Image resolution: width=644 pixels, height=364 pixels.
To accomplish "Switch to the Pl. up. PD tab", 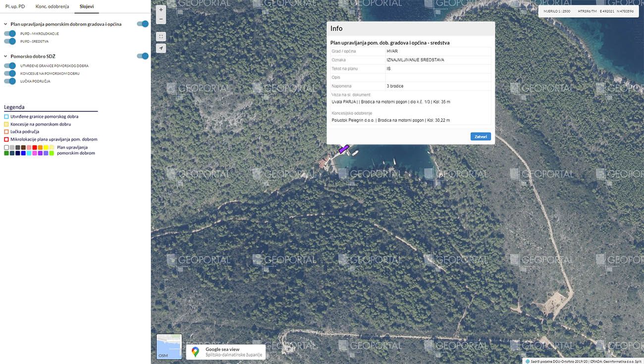I will tap(15, 6).
